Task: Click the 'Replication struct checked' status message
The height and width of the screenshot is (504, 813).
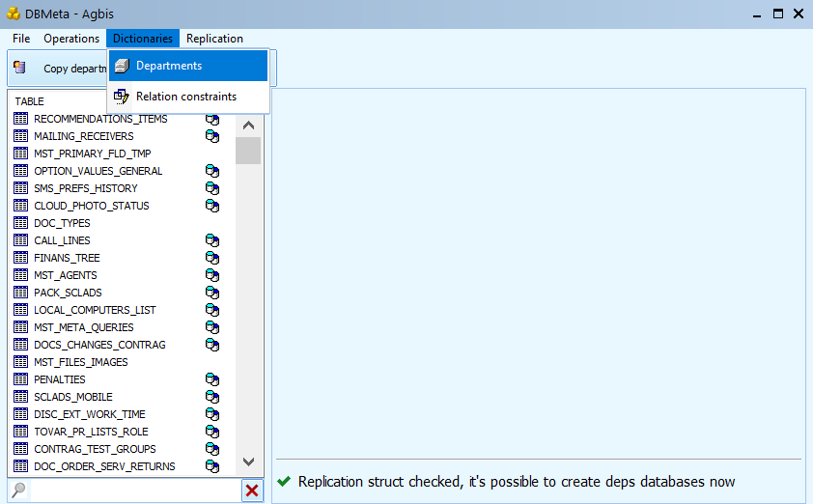Action: (517, 482)
